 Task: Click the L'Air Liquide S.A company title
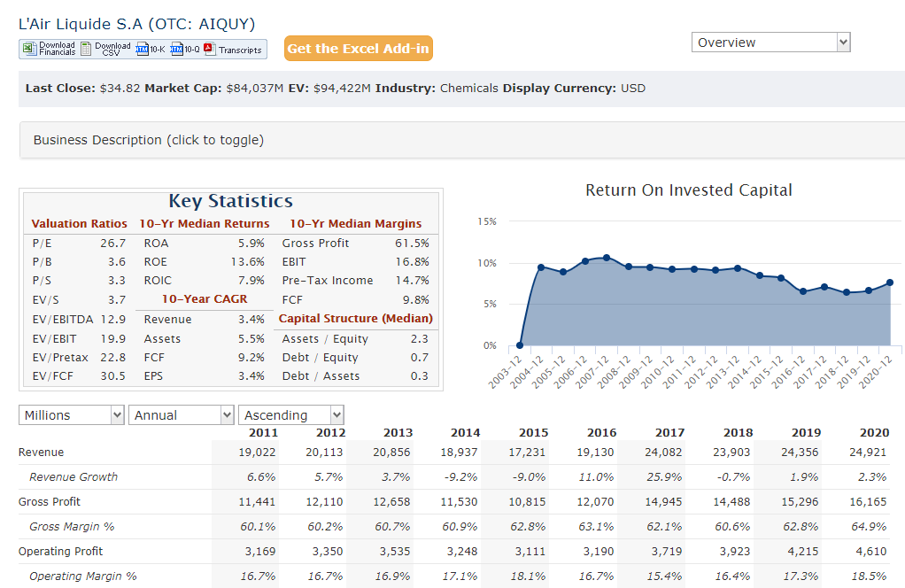click(x=136, y=24)
